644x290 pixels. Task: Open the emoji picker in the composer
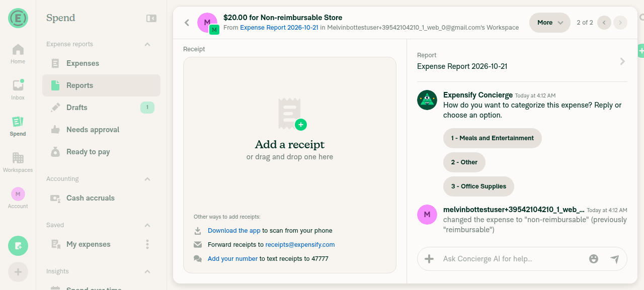tap(594, 259)
